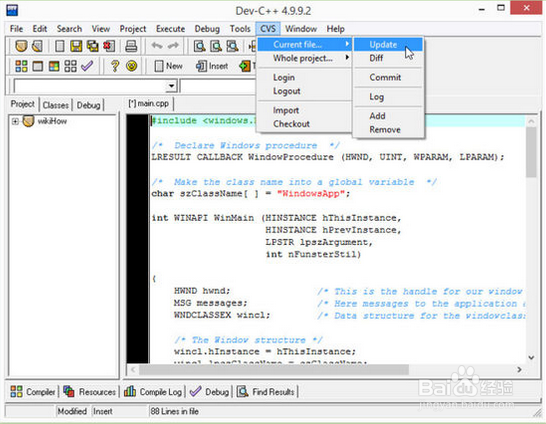546x424 pixels.
Task: Open the Find Results bottom tab
Action: point(266,392)
